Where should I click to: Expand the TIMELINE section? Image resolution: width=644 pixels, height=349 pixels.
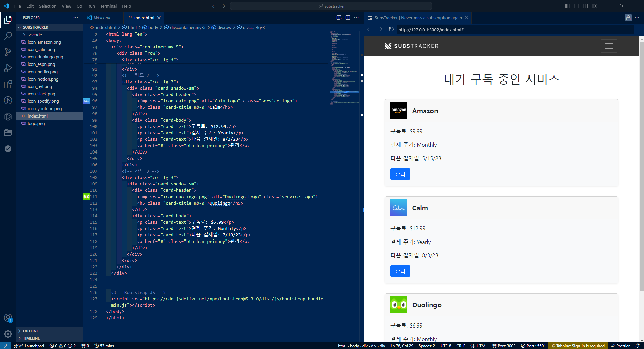tap(50, 338)
